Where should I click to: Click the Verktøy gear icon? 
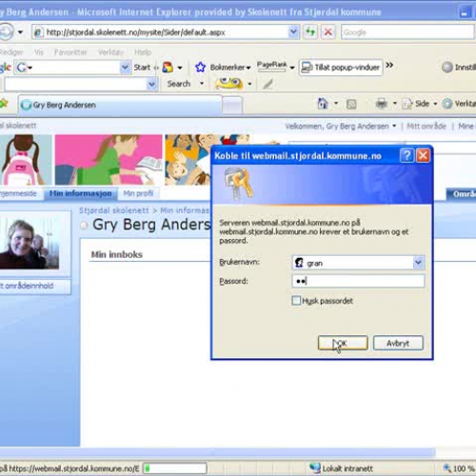coord(447,104)
